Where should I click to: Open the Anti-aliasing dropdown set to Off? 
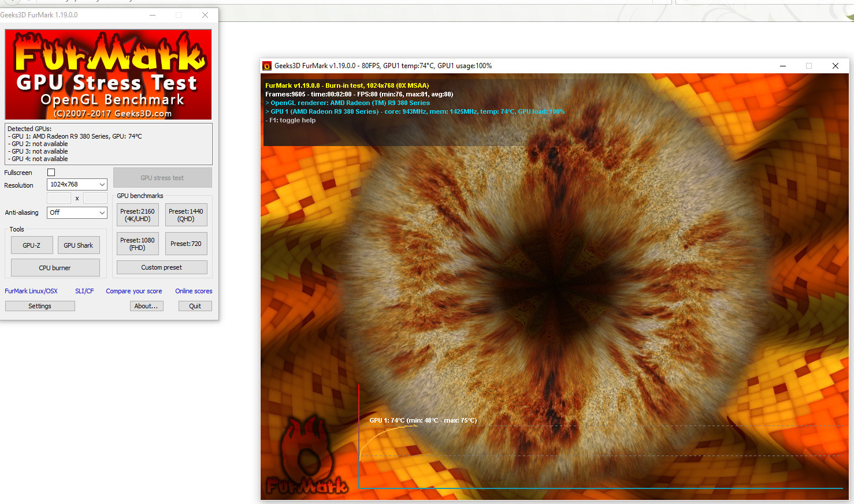click(x=77, y=212)
